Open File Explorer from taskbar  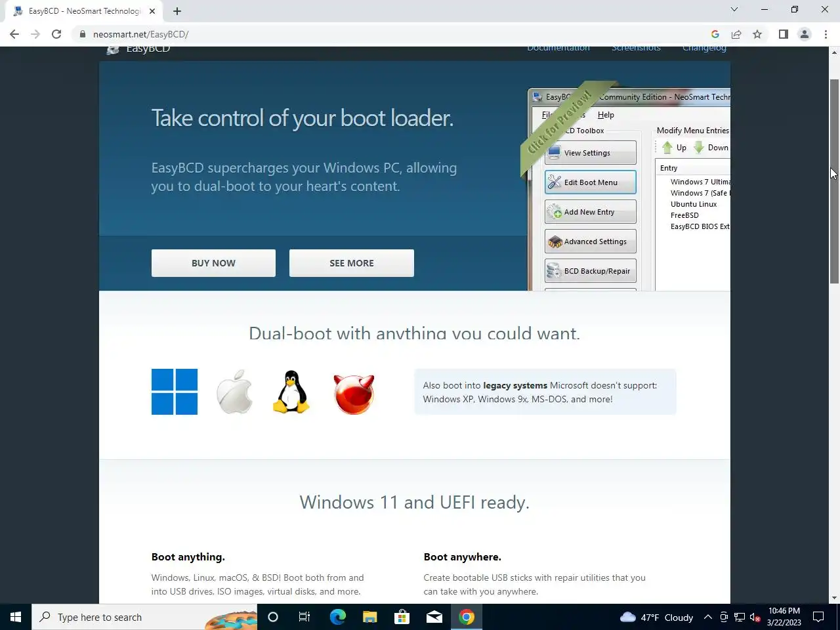369,617
